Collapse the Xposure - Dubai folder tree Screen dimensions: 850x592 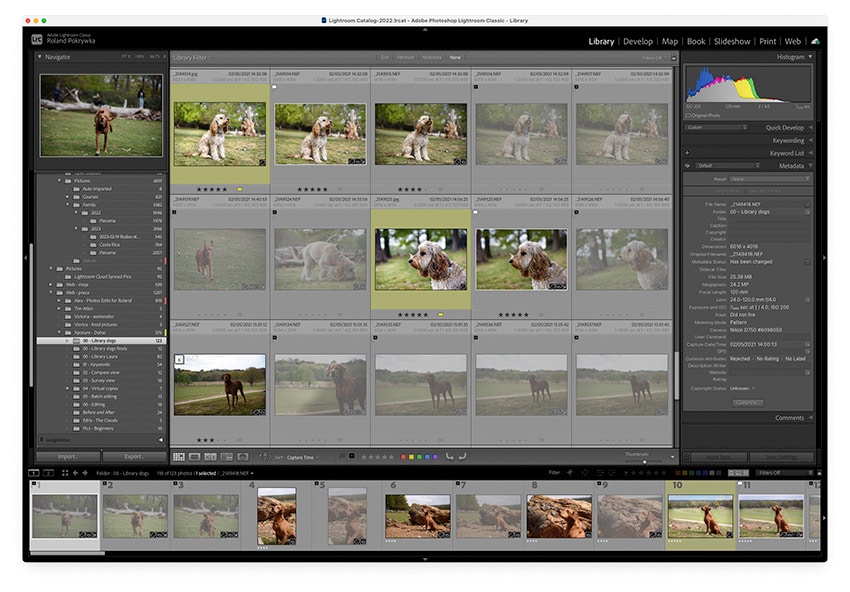59,332
